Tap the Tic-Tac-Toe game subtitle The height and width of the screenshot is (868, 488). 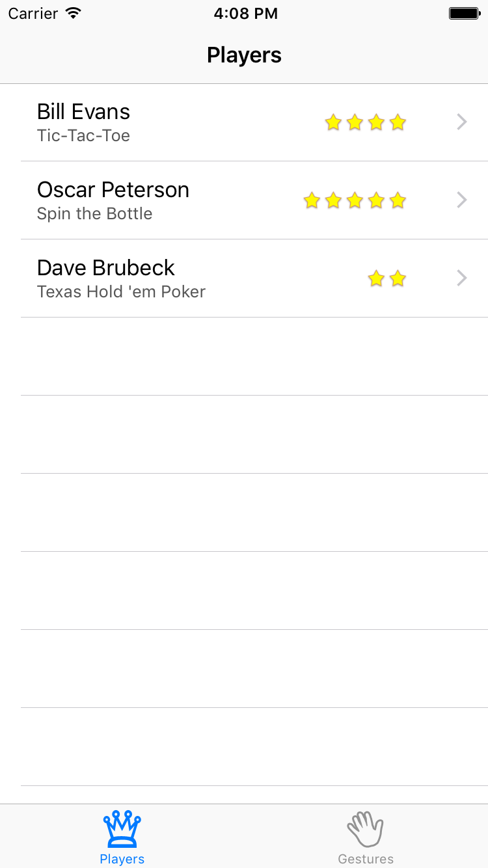(83, 136)
